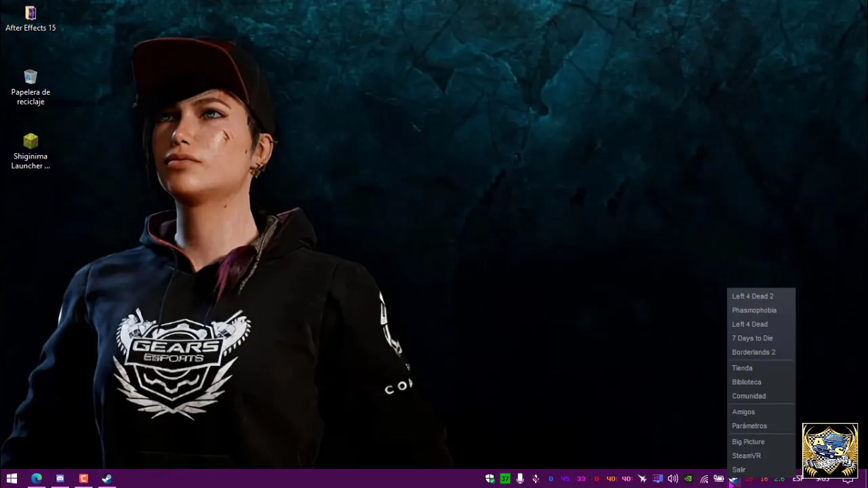Open Discord from taskbar
The width and height of the screenshot is (868, 488).
[x=60, y=479]
